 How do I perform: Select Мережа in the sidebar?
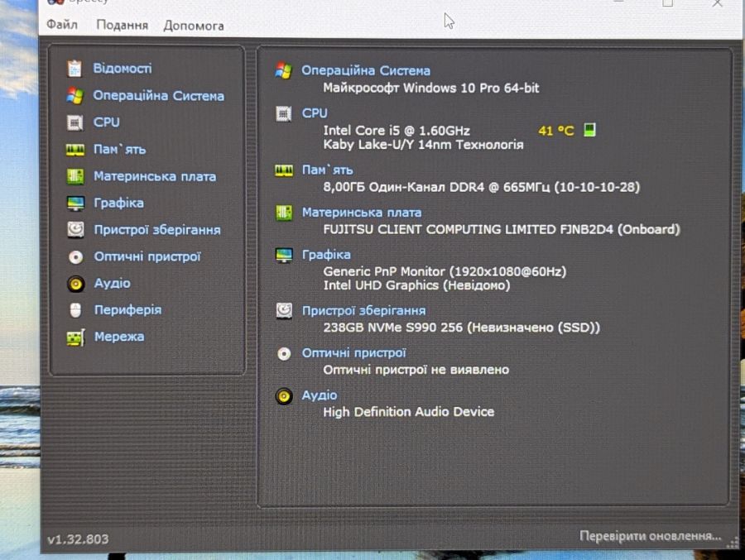pyautogui.click(x=119, y=337)
